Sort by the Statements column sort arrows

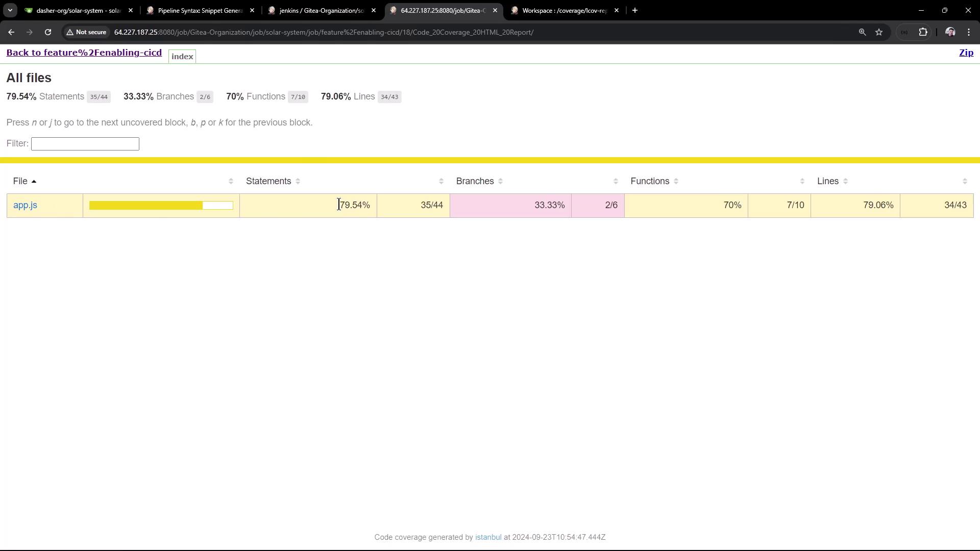click(298, 181)
